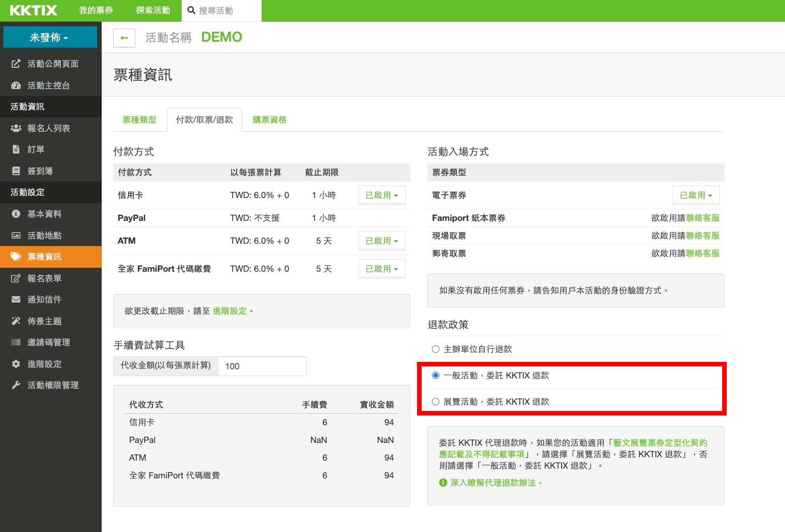
Task: Open 信用卡 已啟用 dropdown
Action: pyautogui.click(x=382, y=195)
